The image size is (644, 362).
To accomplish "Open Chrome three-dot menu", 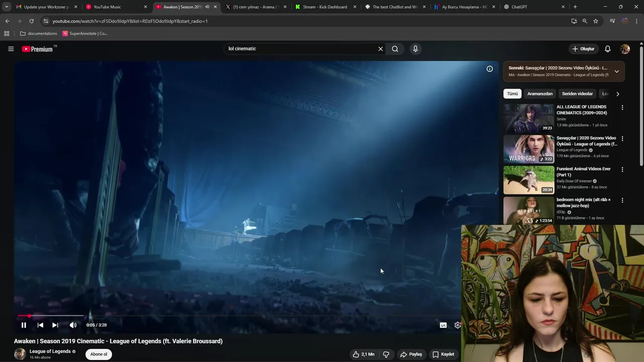I will 636,21.
